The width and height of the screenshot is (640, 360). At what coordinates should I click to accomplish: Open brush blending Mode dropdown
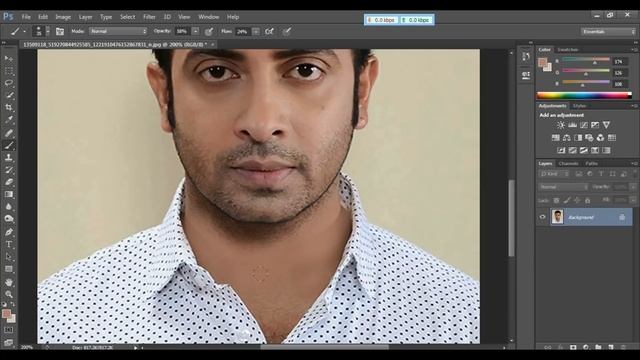pos(118,31)
